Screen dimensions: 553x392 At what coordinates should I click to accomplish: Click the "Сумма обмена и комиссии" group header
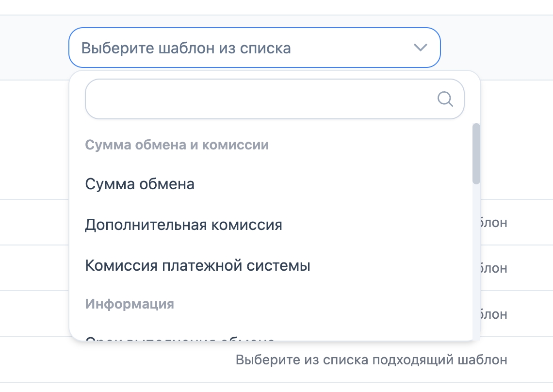(x=177, y=145)
